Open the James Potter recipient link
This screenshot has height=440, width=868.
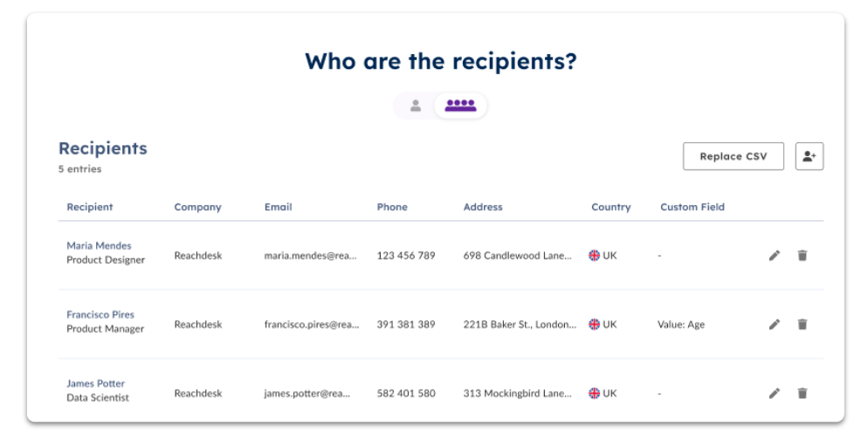(96, 383)
